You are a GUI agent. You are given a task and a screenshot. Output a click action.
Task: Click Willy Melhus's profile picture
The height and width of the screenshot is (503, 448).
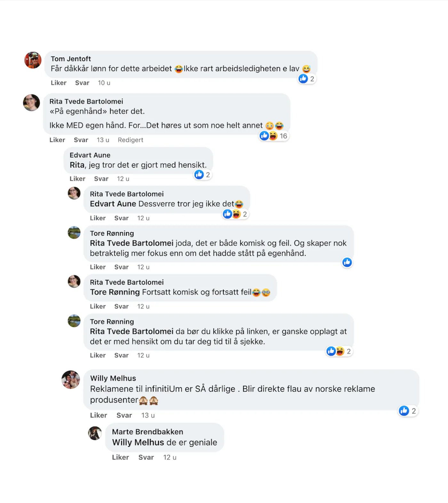[x=71, y=380]
